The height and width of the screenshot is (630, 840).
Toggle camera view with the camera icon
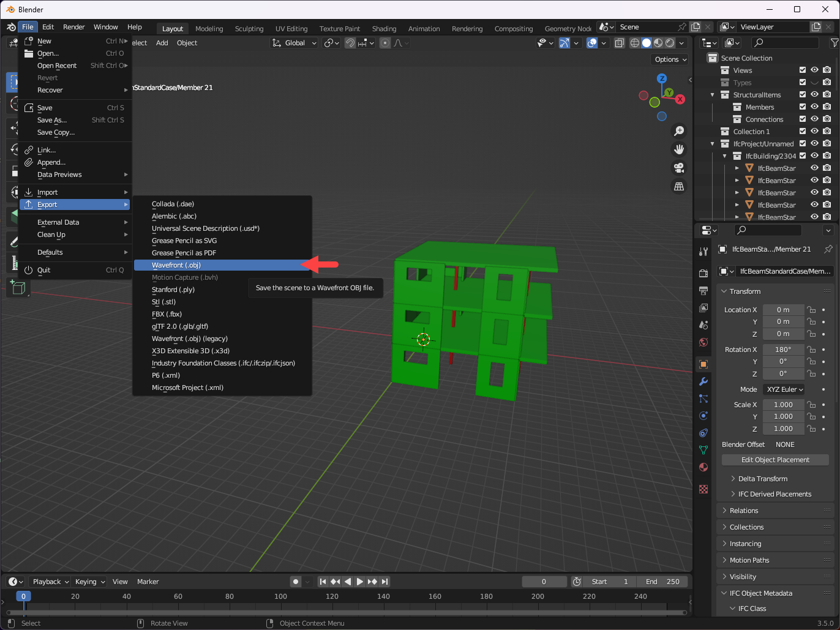pos(679,168)
